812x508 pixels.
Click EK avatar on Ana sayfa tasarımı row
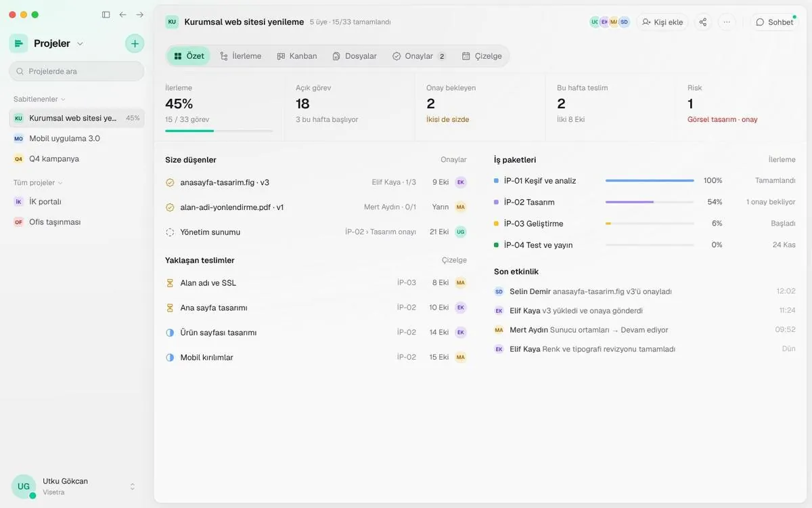[x=461, y=308]
